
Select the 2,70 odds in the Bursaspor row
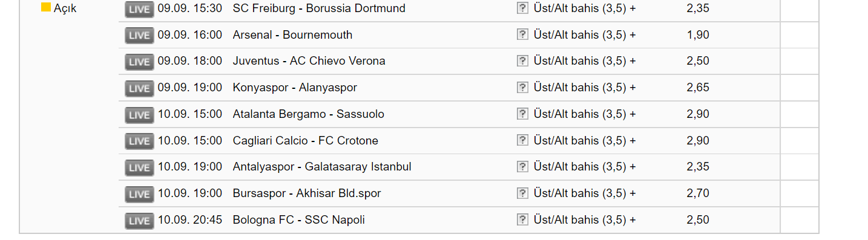click(x=698, y=193)
